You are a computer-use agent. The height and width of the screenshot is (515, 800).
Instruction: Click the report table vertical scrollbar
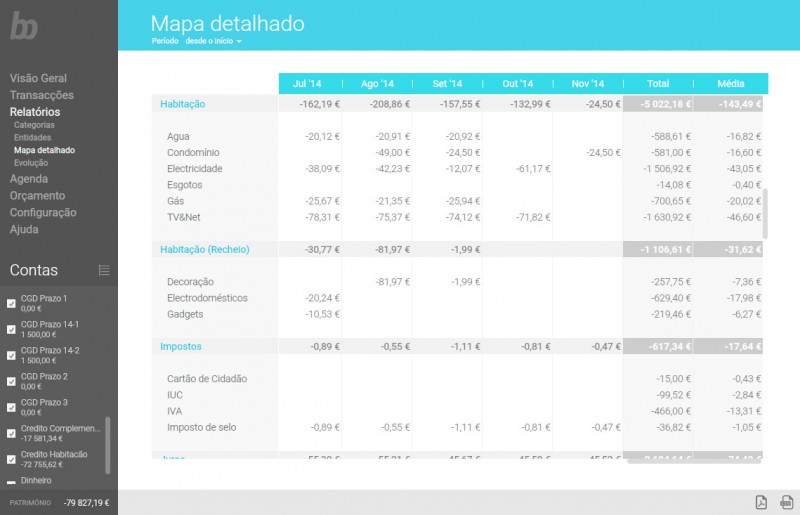(x=765, y=212)
